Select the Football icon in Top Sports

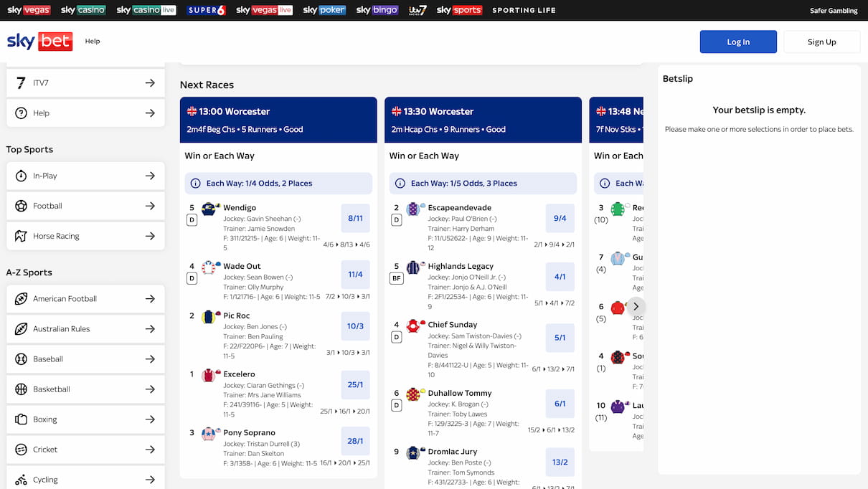click(21, 206)
